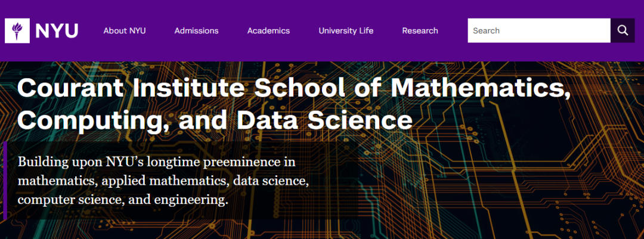Viewport: 644px width, 239px height.
Task: Click the magnifying glass search icon
Action: click(623, 30)
